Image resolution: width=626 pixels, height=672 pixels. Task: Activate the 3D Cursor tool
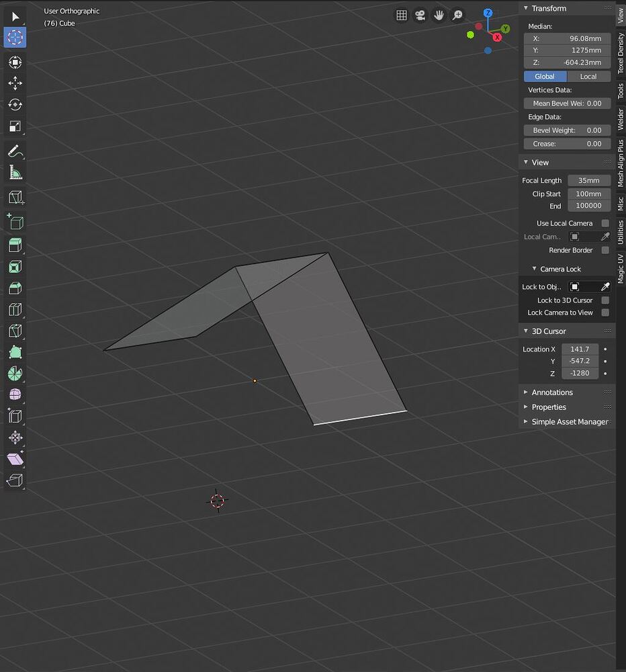[15, 37]
